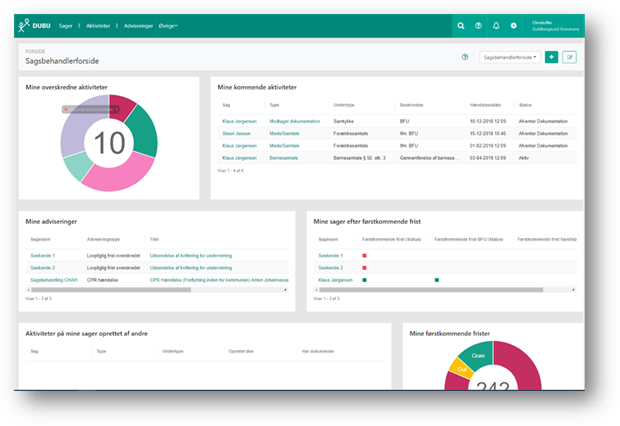620x426 pixels.
Task: Open the Aktiviteter menu item
Action: [98, 25]
